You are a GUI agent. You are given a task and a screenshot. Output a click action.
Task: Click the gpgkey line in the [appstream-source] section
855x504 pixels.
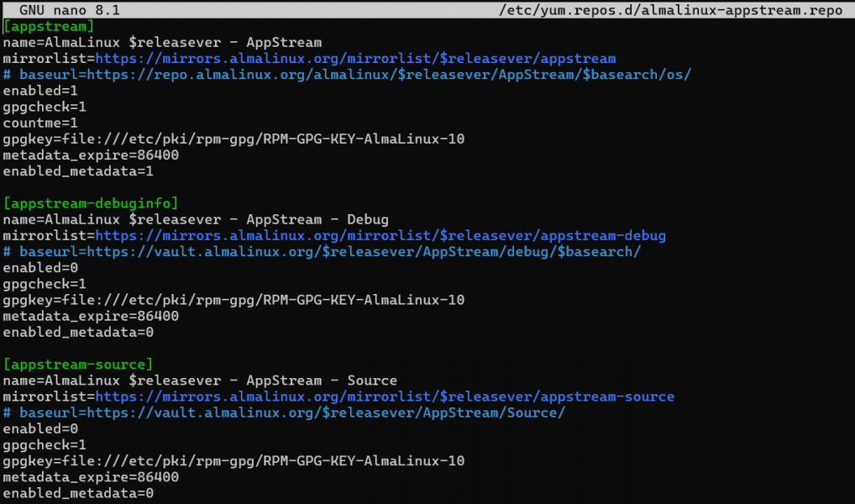point(233,460)
